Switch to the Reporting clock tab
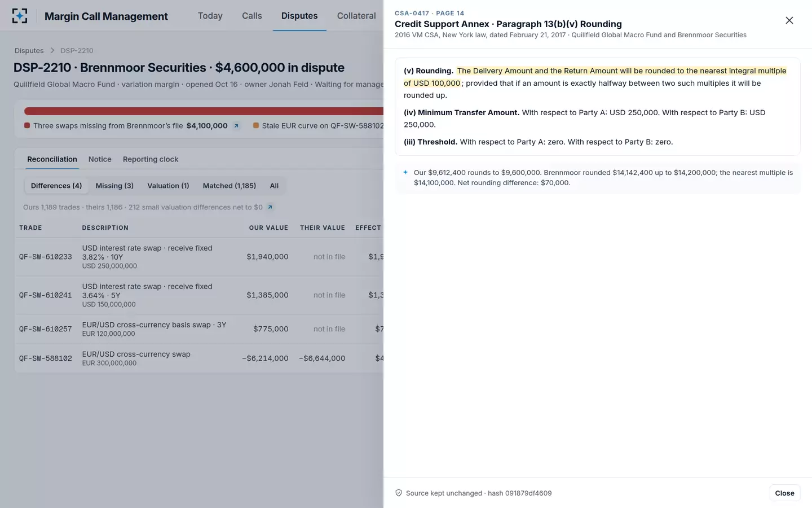The image size is (812, 508). tap(151, 159)
